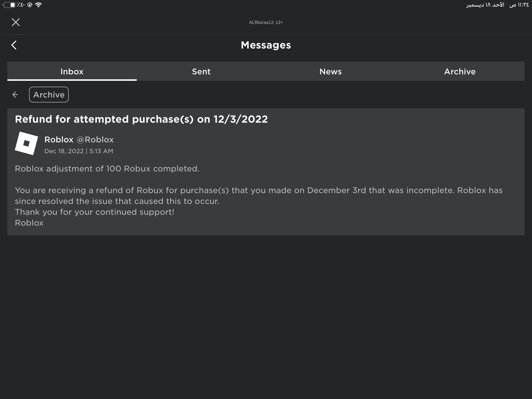The width and height of the screenshot is (532, 399).
Task: Tap the AL9baraa12 username label
Action: (x=266, y=22)
